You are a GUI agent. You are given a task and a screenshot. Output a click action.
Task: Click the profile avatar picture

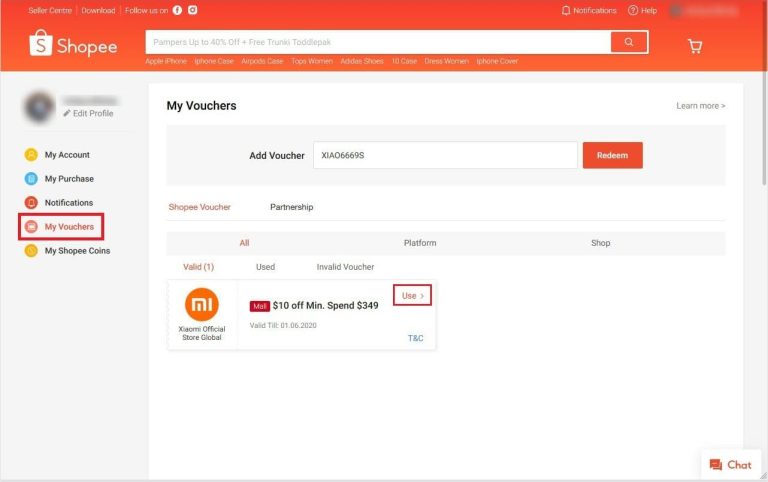39,107
